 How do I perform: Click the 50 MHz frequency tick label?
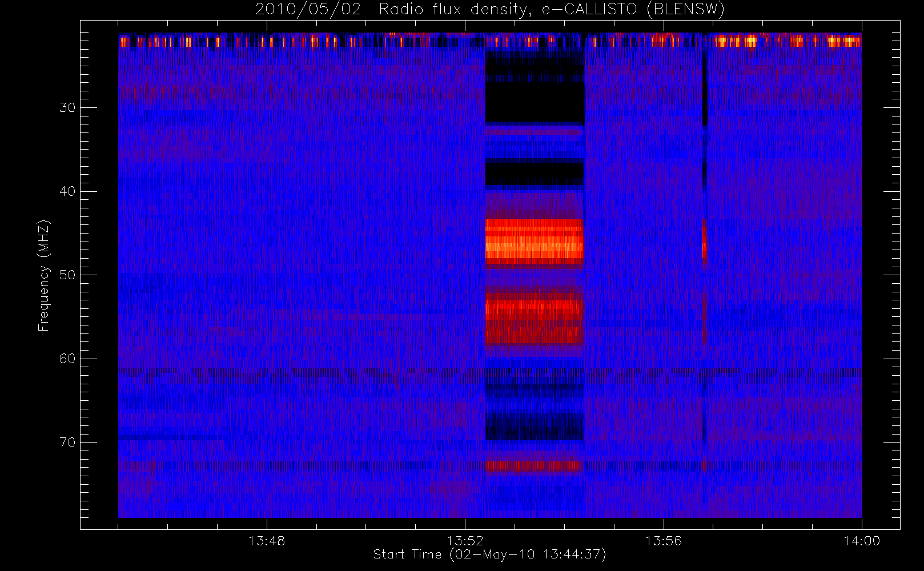(67, 275)
